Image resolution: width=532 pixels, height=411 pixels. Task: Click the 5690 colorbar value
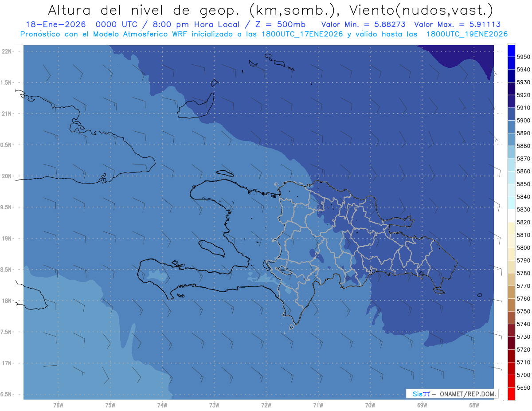(x=523, y=388)
